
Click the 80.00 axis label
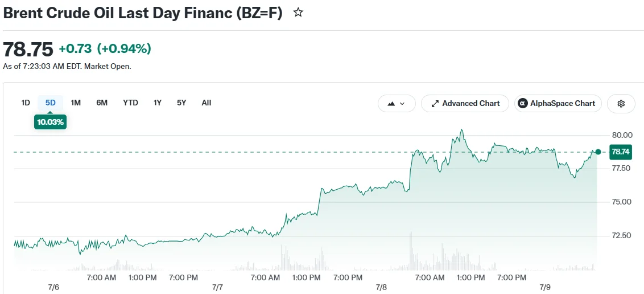[621, 135]
